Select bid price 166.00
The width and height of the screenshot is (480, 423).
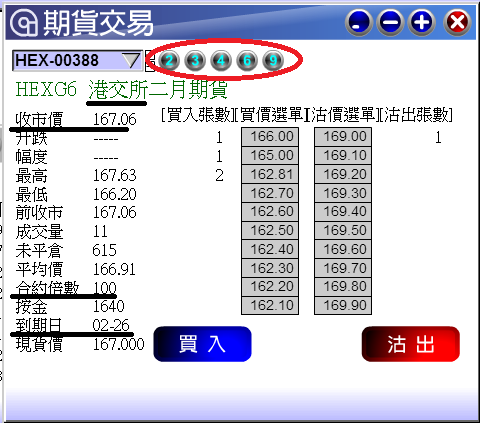(270, 137)
